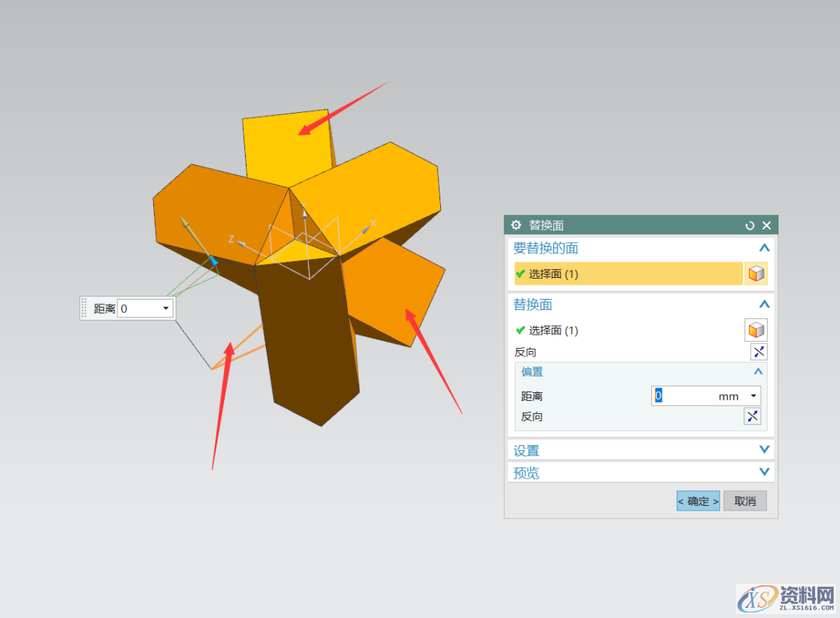Click face selection icon under 替换面 section
This screenshot has width=840, height=618.
point(755,330)
